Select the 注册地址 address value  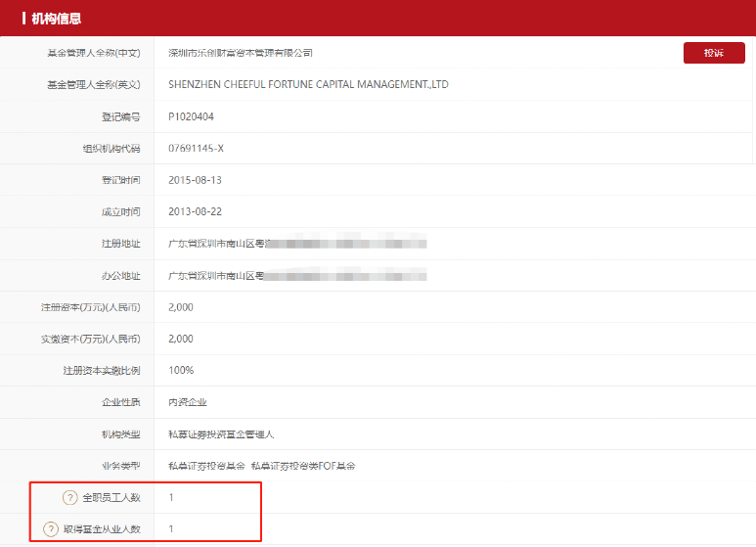pyautogui.click(x=297, y=244)
